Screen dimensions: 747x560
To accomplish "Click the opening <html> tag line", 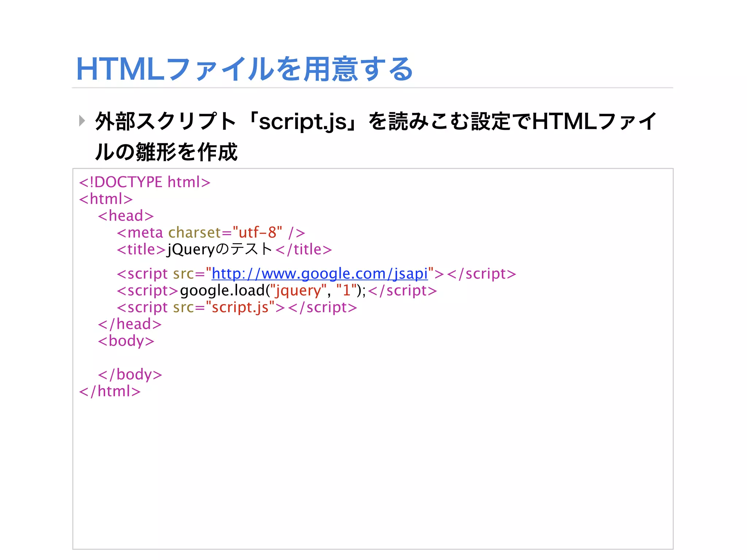I will (106, 199).
